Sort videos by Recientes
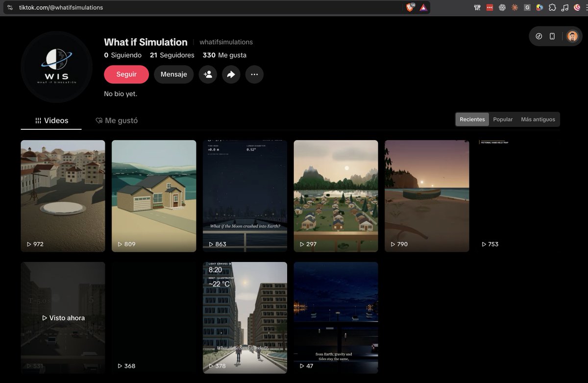 click(x=472, y=120)
